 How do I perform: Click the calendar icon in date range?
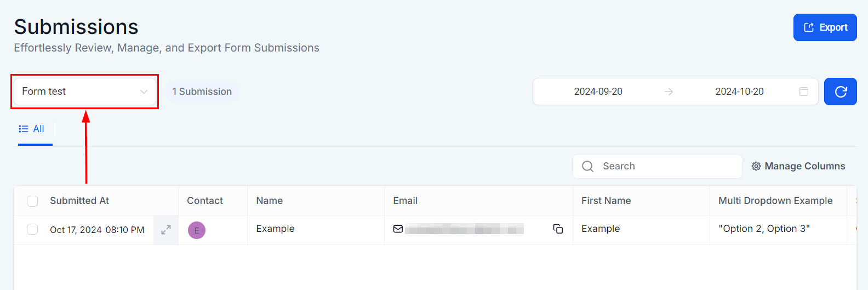(803, 92)
